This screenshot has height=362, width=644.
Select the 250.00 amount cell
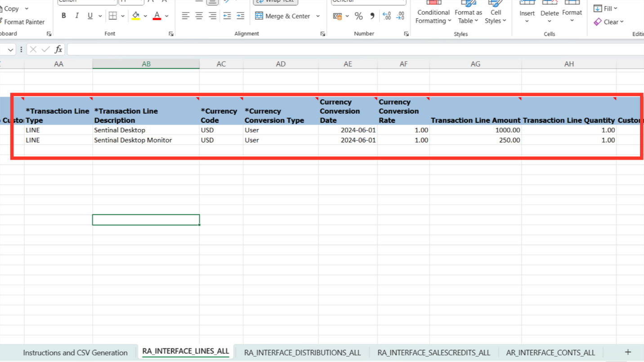pyautogui.click(x=475, y=140)
